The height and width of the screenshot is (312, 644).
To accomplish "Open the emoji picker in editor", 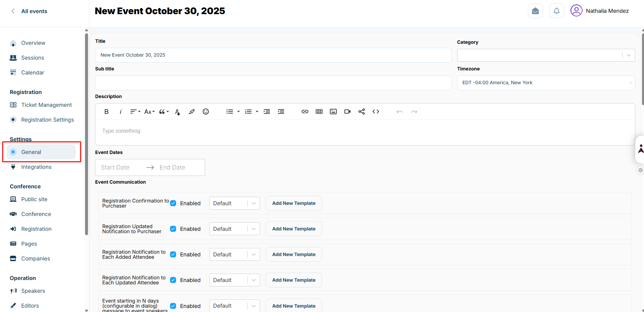I will (205, 112).
